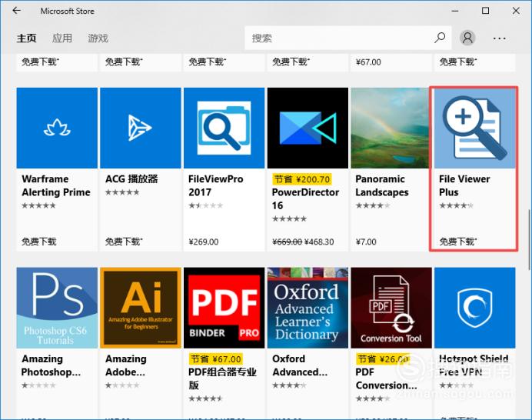Open the 主页 tab
This screenshot has height=420, width=532.
26,38
